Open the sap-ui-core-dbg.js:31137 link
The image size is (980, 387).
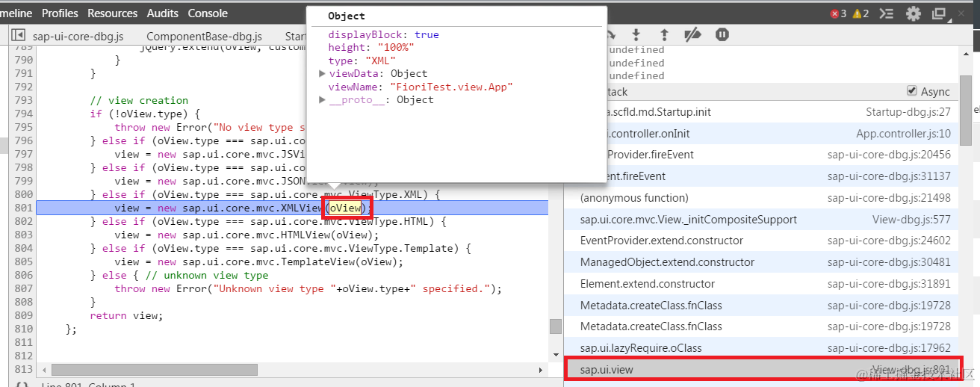889,176
